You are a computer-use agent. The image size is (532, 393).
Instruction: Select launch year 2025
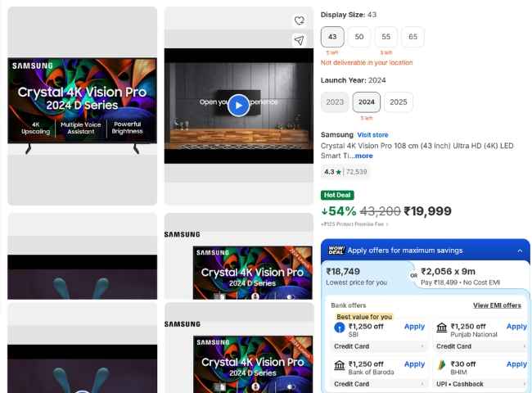(399, 102)
